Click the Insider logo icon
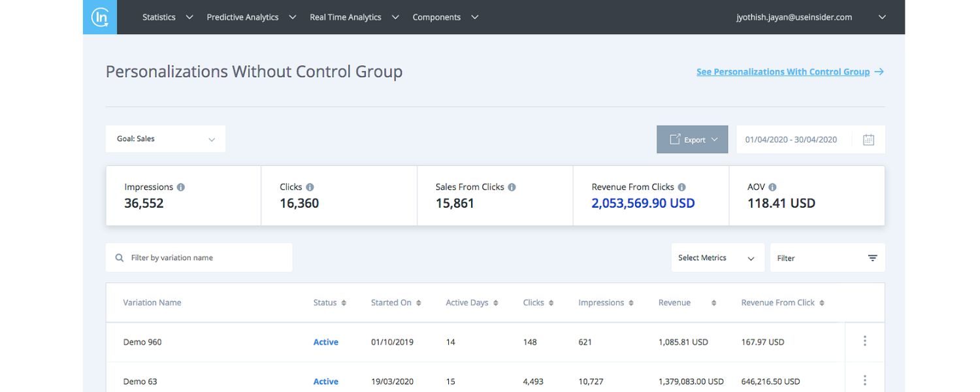Image resolution: width=980 pixels, height=392 pixels. [99, 16]
